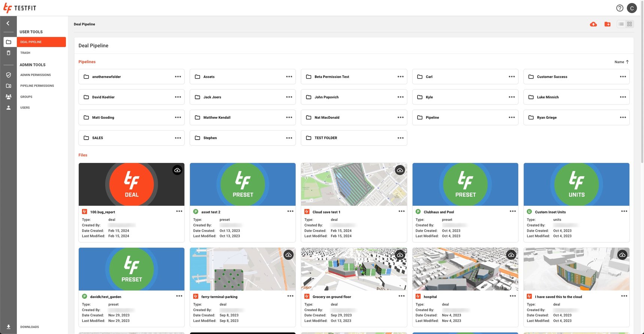Click the Admin Permissions shield icon
The width and height of the screenshot is (644, 334).
coord(8,75)
